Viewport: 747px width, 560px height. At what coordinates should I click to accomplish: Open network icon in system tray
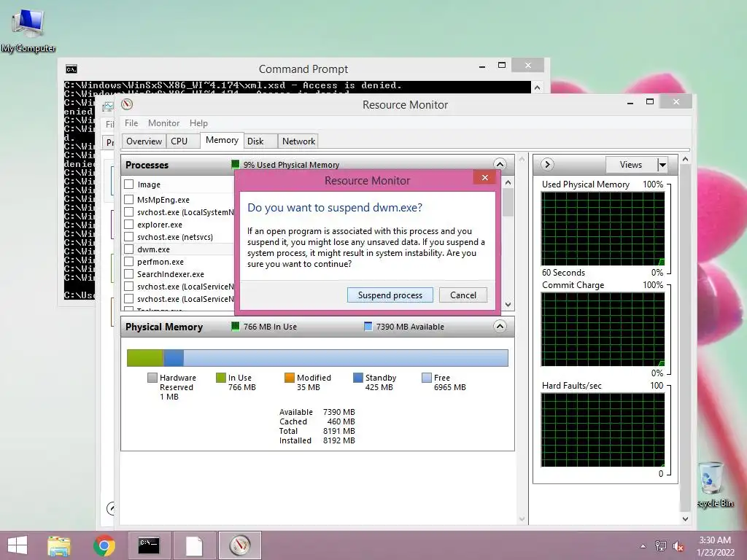coord(661,545)
